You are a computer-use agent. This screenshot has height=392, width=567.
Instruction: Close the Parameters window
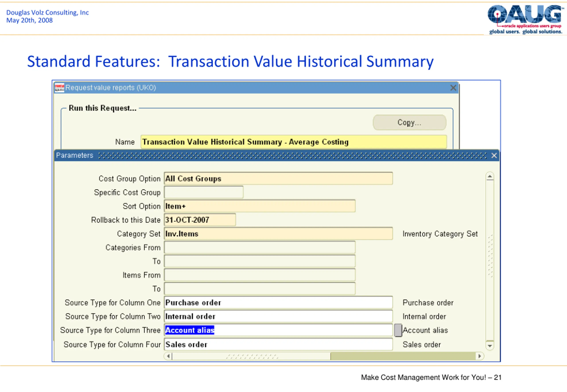tap(494, 156)
